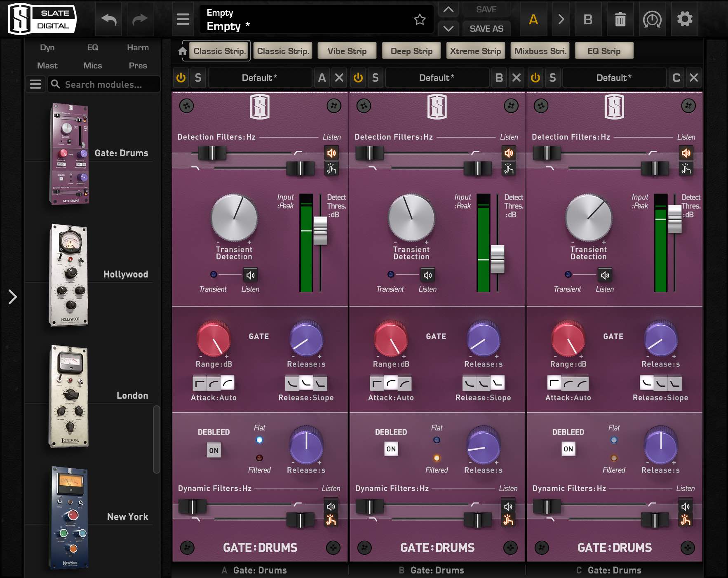Click the undo arrow icon
728x578 pixels.
pyautogui.click(x=109, y=19)
